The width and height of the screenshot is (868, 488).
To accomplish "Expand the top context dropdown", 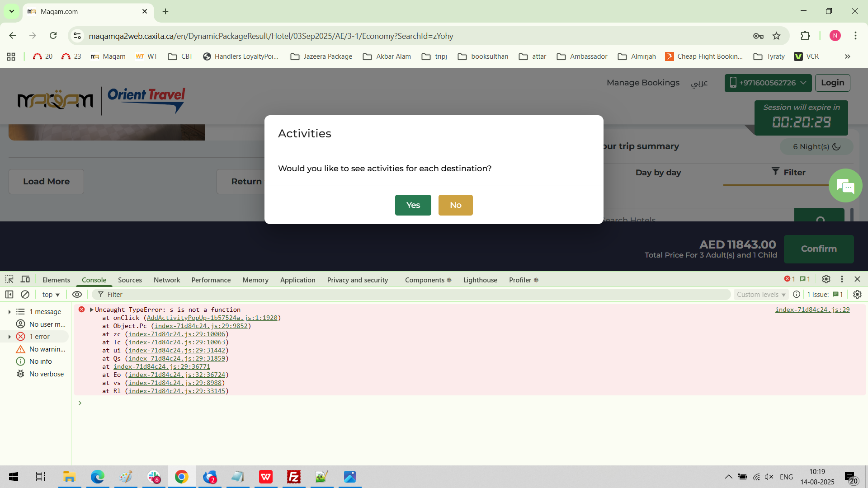I will 51,294.
